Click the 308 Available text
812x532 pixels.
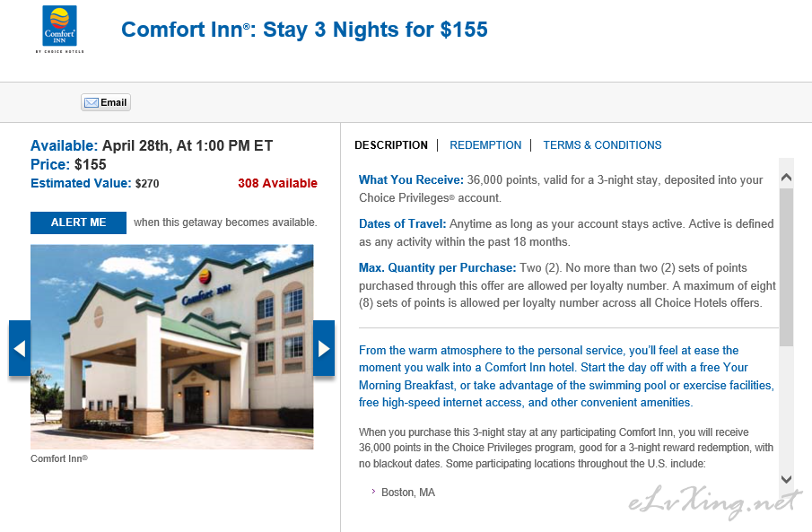(277, 183)
